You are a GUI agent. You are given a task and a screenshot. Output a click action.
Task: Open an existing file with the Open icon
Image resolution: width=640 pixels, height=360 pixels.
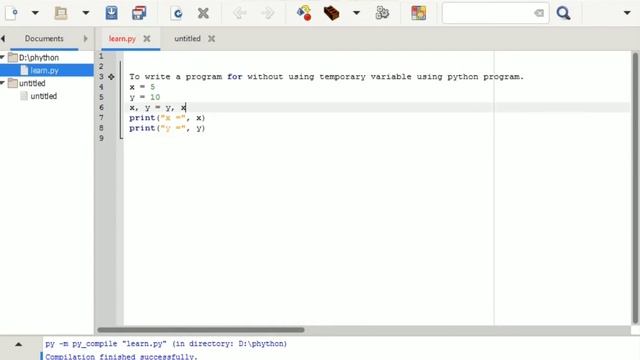[61, 13]
